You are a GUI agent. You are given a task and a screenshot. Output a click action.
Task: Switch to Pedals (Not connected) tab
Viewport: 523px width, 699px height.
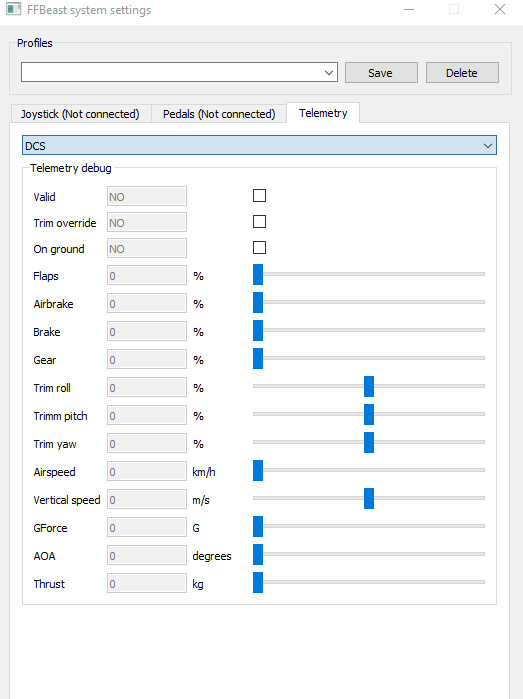tap(219, 114)
